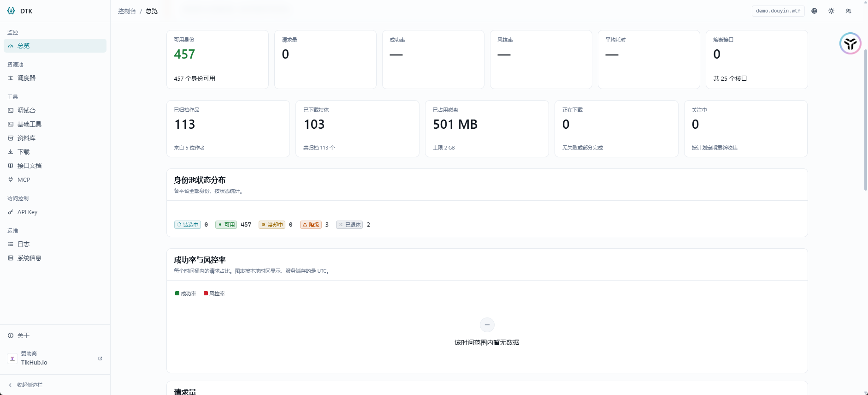The width and height of the screenshot is (868, 395).
Task: Collapse sidebar with 收起侧边栏
Action: pyautogui.click(x=55, y=385)
